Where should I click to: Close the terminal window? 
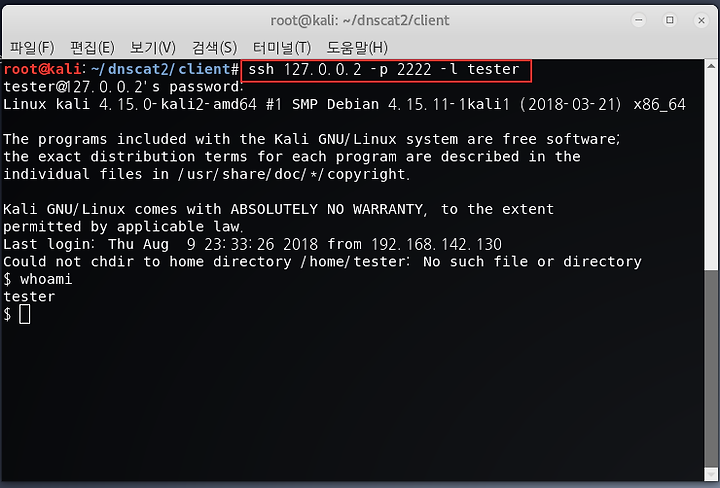(x=701, y=20)
